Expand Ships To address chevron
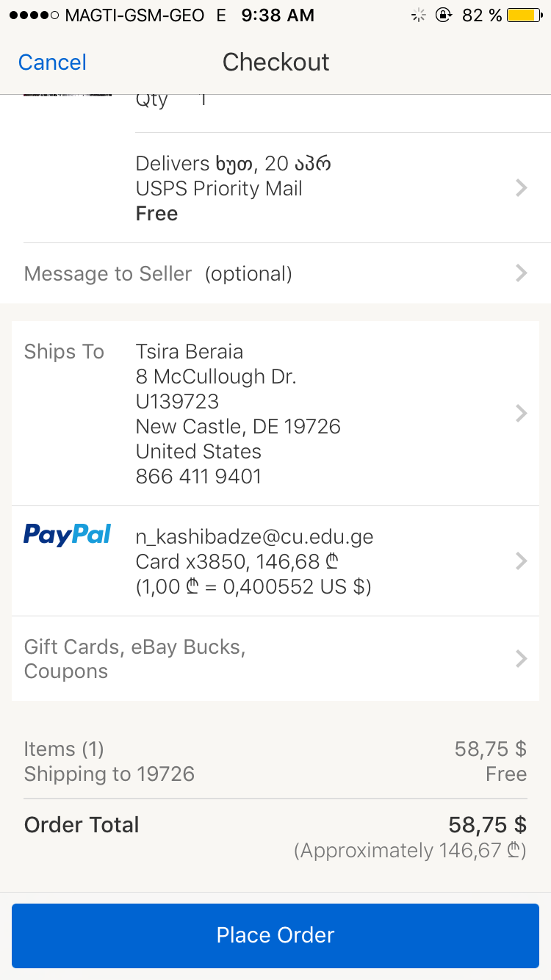Screen dimensions: 551x980 point(521,414)
